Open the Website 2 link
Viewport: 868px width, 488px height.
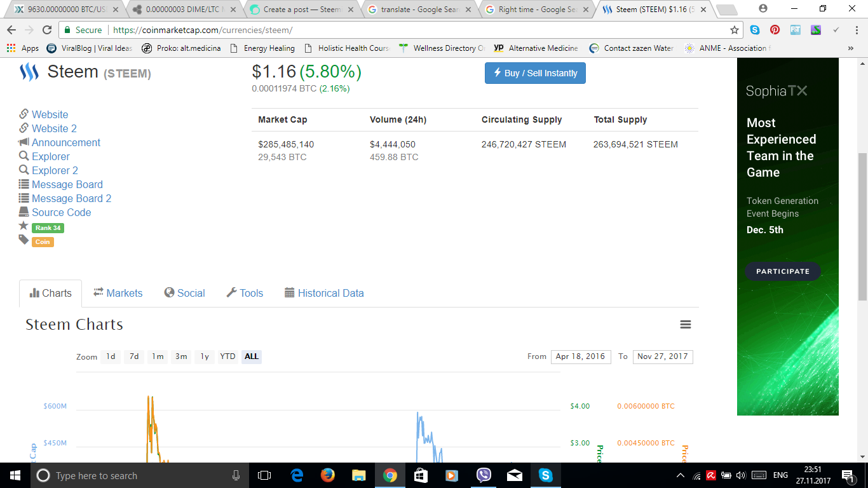pos(54,128)
